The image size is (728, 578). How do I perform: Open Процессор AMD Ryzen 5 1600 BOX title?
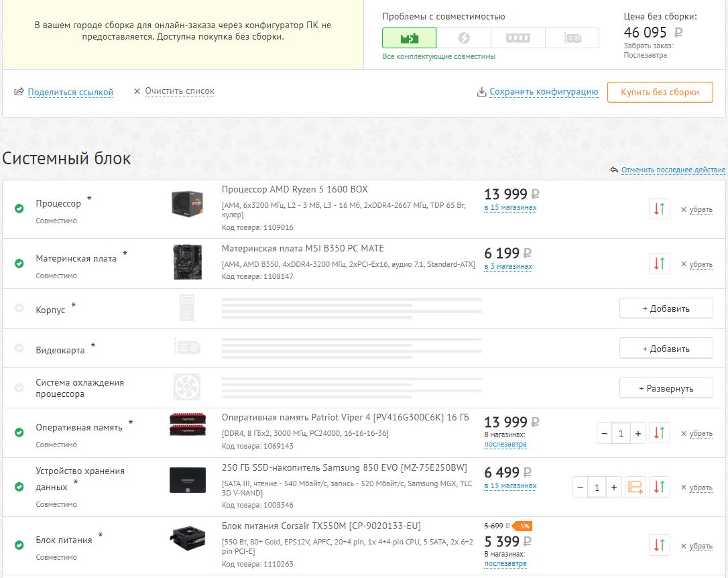(x=295, y=189)
